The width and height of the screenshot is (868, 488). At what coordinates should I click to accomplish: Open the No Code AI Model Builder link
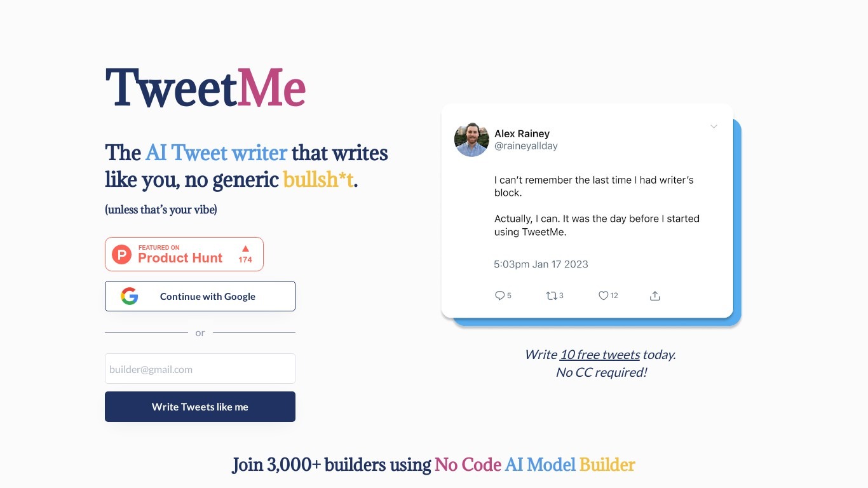click(x=534, y=464)
